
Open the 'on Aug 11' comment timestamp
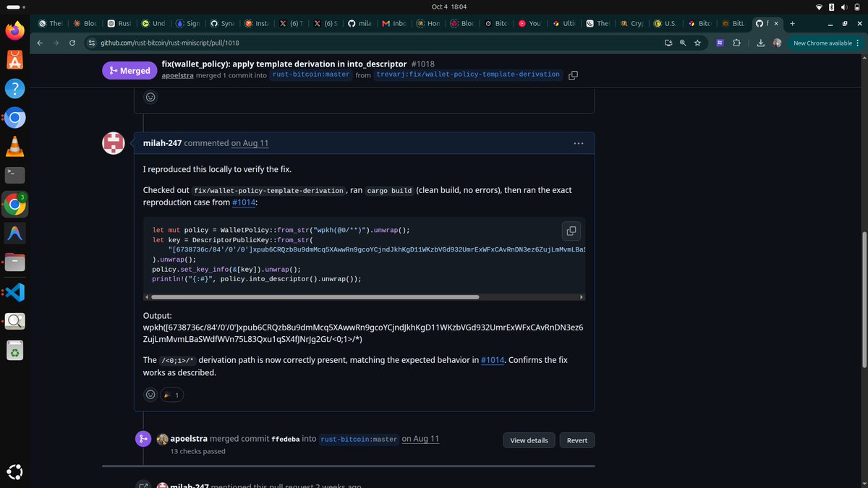click(250, 143)
